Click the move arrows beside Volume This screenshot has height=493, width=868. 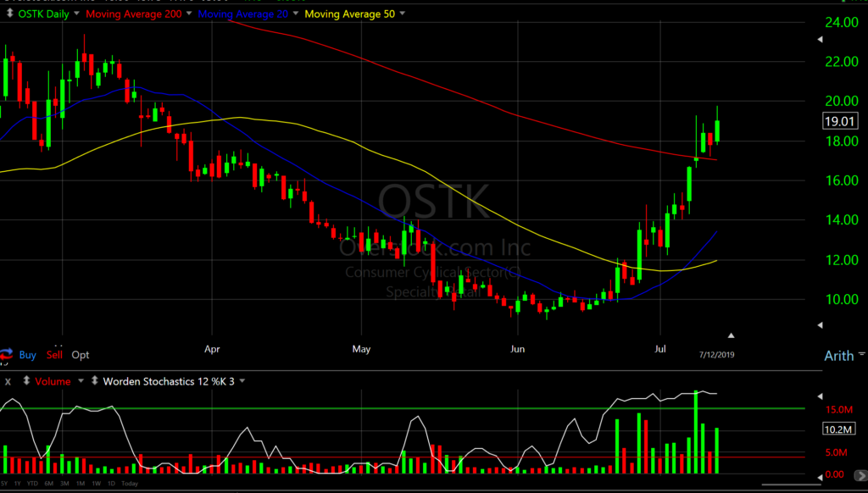coord(26,381)
